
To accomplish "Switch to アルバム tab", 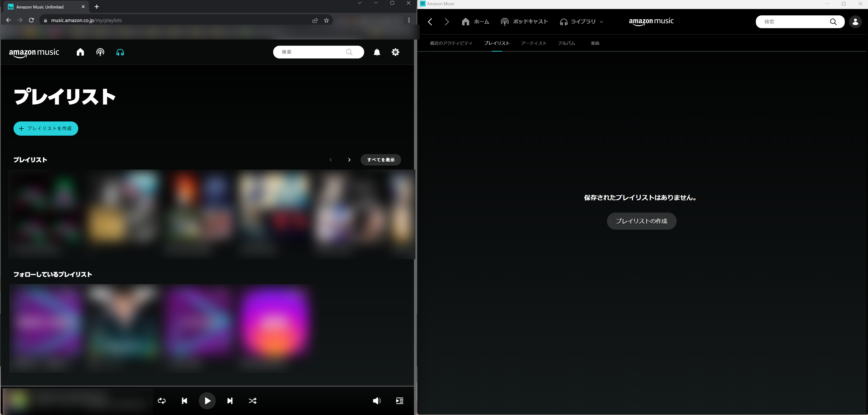I will click(x=566, y=43).
